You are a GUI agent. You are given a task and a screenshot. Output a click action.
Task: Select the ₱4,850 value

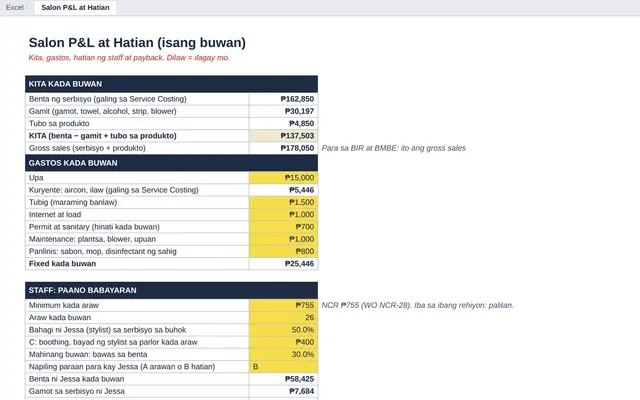283,123
